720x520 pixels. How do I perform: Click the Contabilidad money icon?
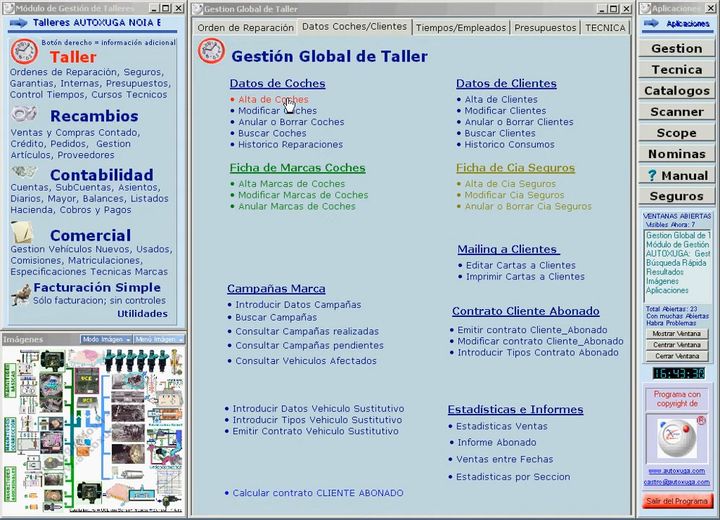coord(24,172)
